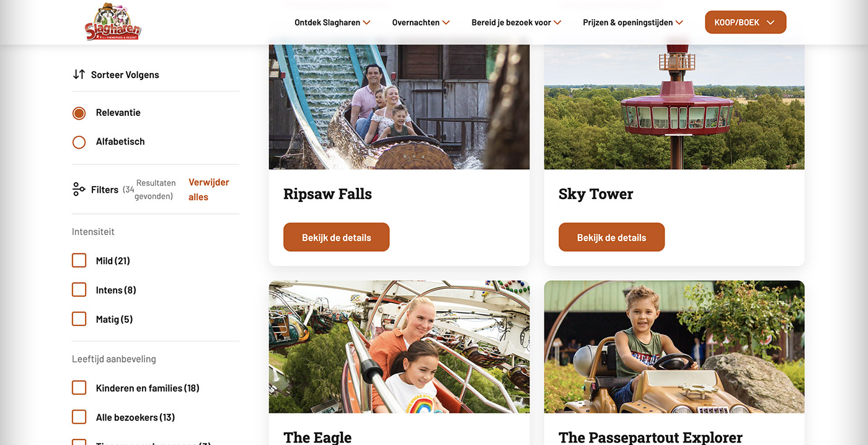The image size is (868, 445).
Task: Click the Slagharen logo
Action: click(x=113, y=22)
